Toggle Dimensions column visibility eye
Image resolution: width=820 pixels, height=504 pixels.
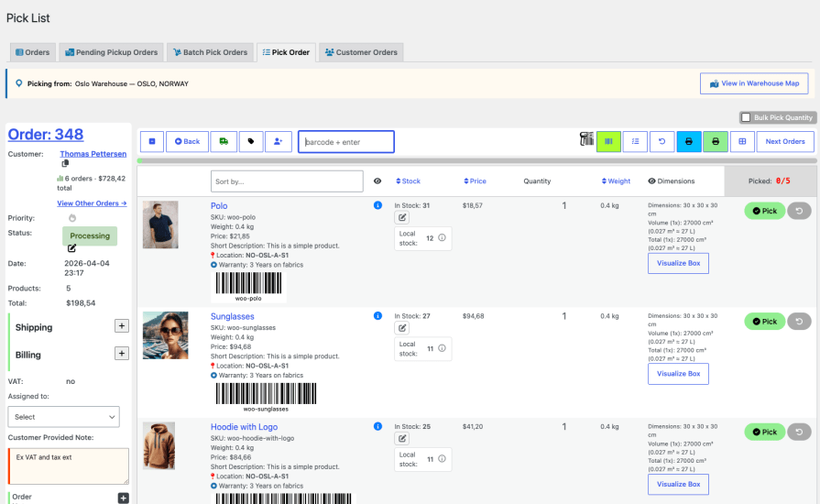[x=651, y=181]
